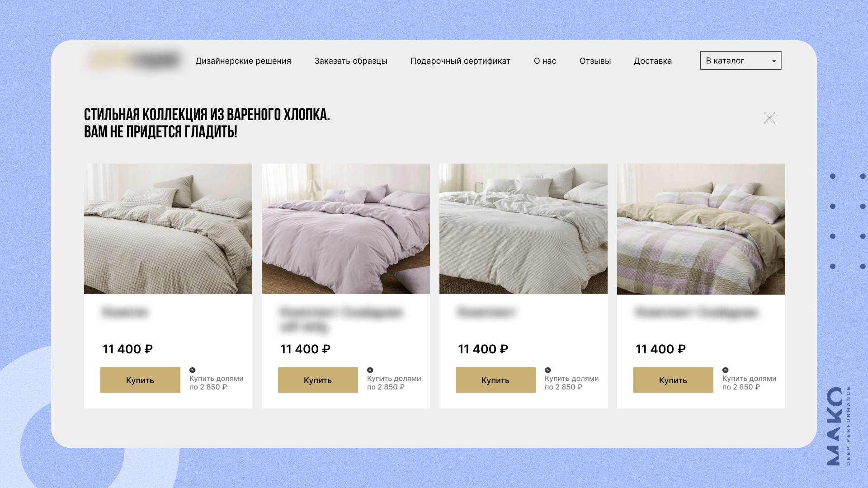
Task: Open the 'Доставка' page
Action: 652,61
